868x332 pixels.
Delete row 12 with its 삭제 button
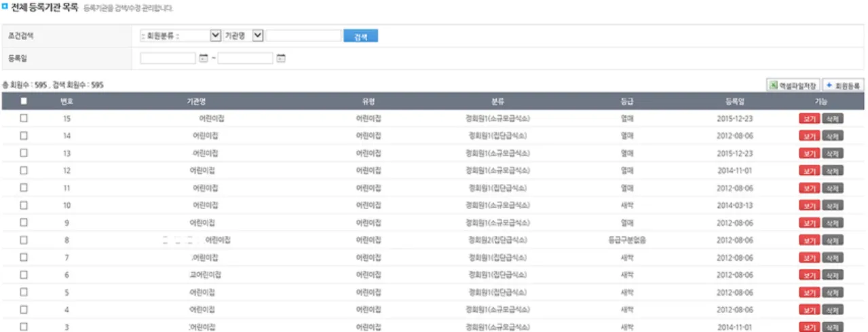pyautogui.click(x=833, y=171)
